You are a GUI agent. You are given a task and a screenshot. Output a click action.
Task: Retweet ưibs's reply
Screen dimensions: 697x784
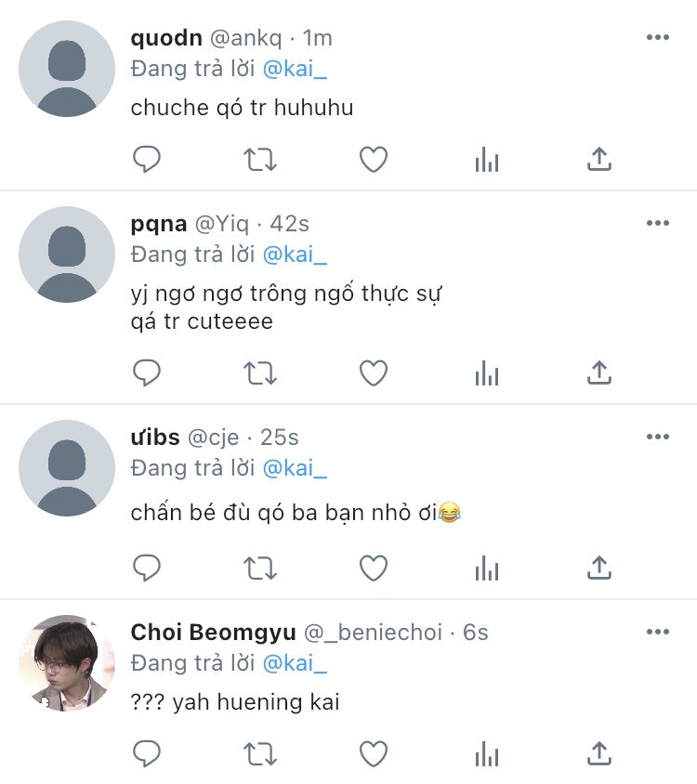(x=260, y=568)
